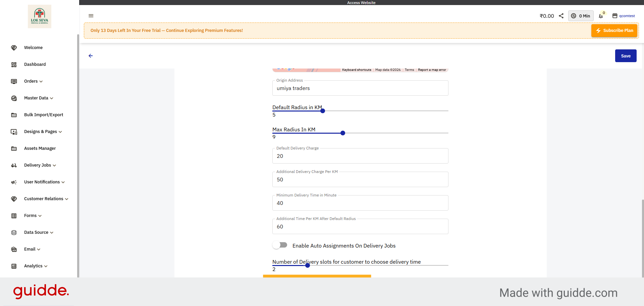Expand the Customer Relations chevron
The width and height of the screenshot is (644, 306).
click(67, 199)
